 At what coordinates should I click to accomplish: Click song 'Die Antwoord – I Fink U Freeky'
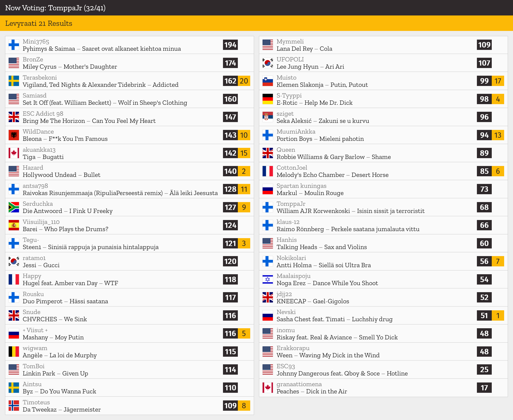(x=68, y=211)
